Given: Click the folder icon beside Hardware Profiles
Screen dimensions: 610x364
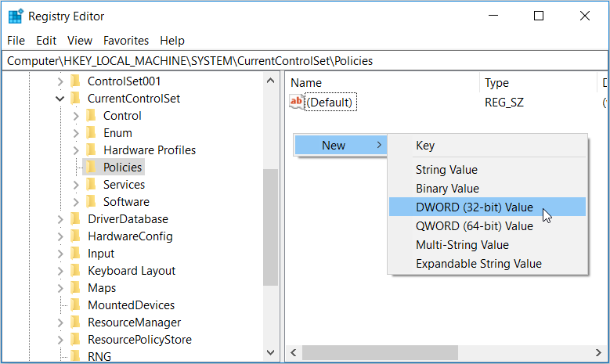Looking at the screenshot, I should [91, 150].
